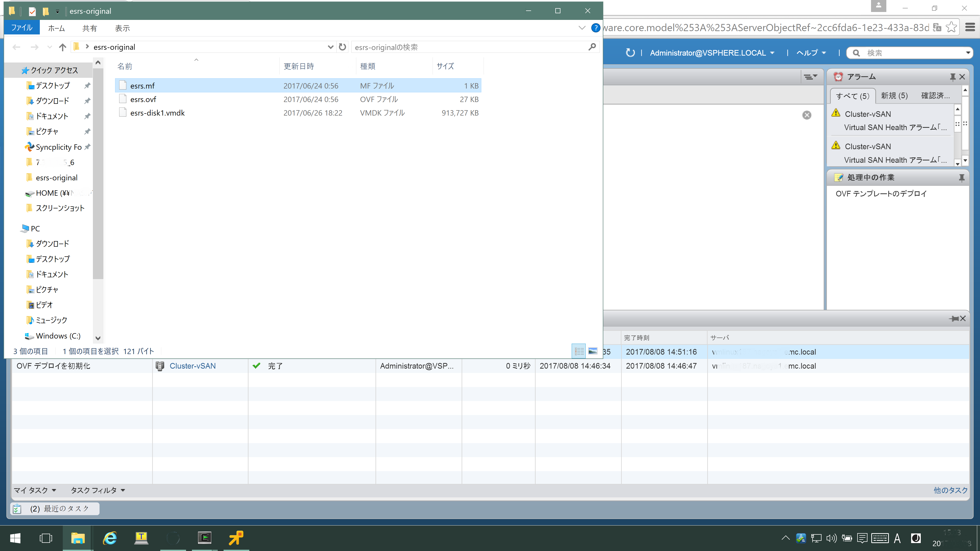Pin the アラーム panel
Image resolution: width=980 pixels, height=551 pixels.
953,77
